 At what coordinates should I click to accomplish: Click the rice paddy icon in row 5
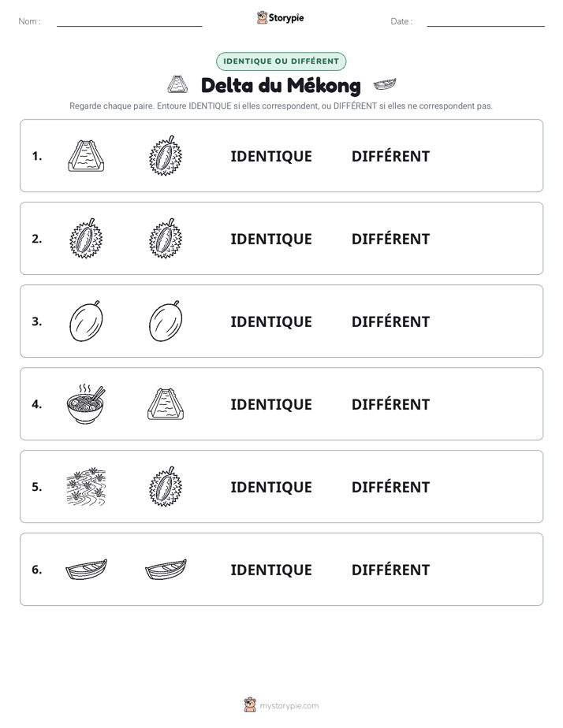pos(86,487)
